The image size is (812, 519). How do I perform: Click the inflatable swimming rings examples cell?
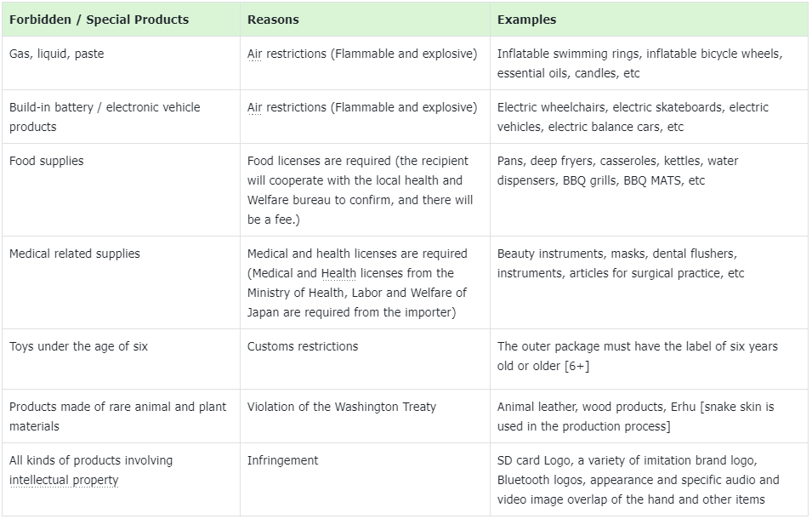coord(639,64)
